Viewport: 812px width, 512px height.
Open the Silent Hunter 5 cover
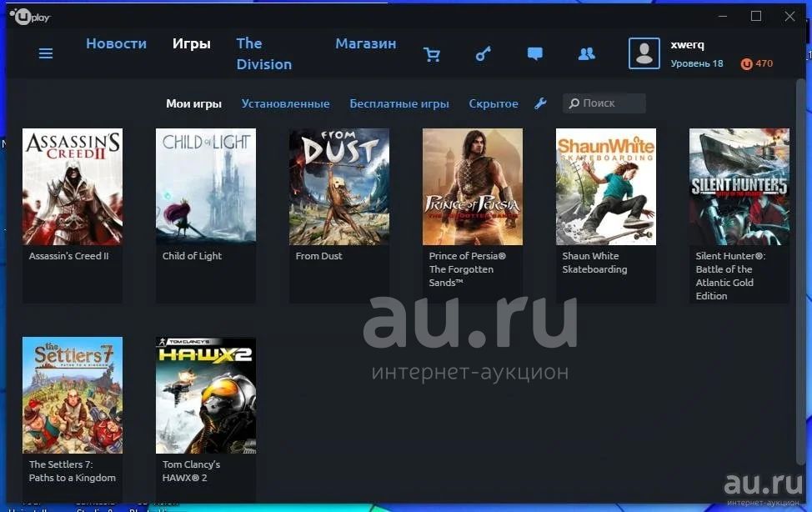[739, 187]
